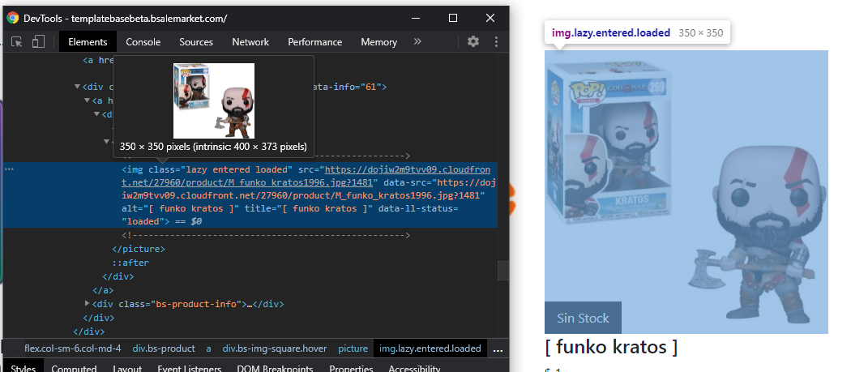Select the </picture> closing tag line
Screen dimensions: 868x372
(139, 249)
